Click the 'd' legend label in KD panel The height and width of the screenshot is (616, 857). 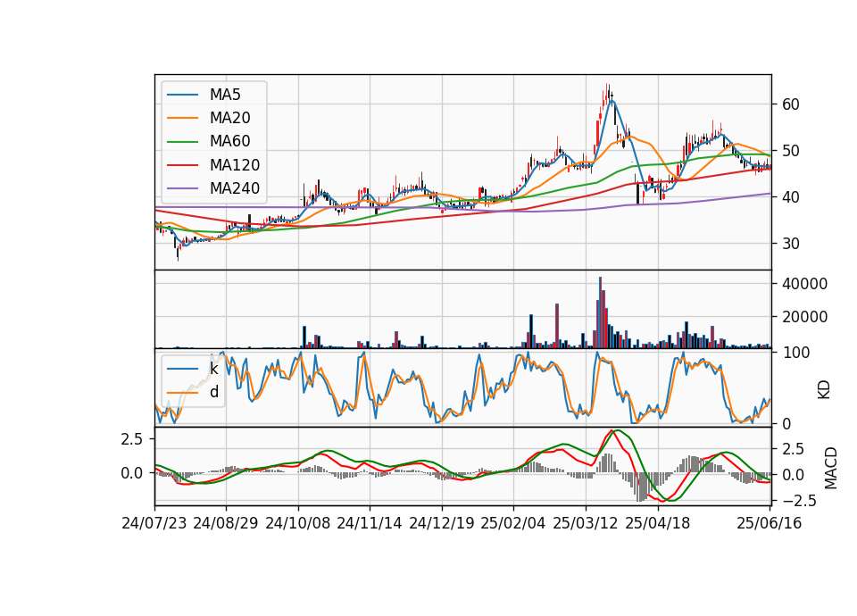point(213,391)
